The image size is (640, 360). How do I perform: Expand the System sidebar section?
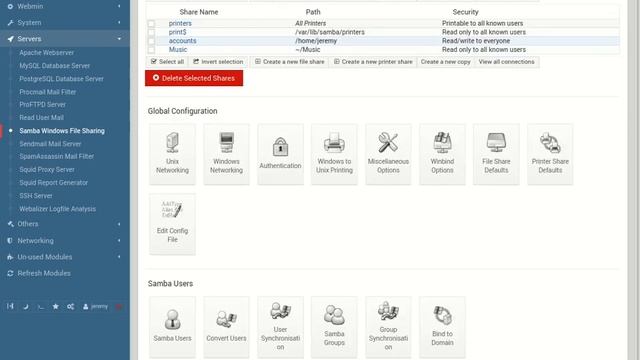click(65, 22)
